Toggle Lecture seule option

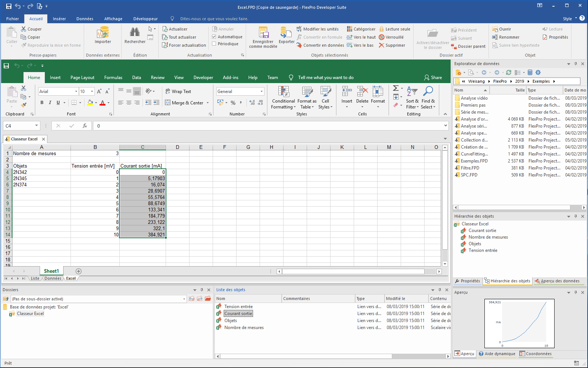(394, 29)
